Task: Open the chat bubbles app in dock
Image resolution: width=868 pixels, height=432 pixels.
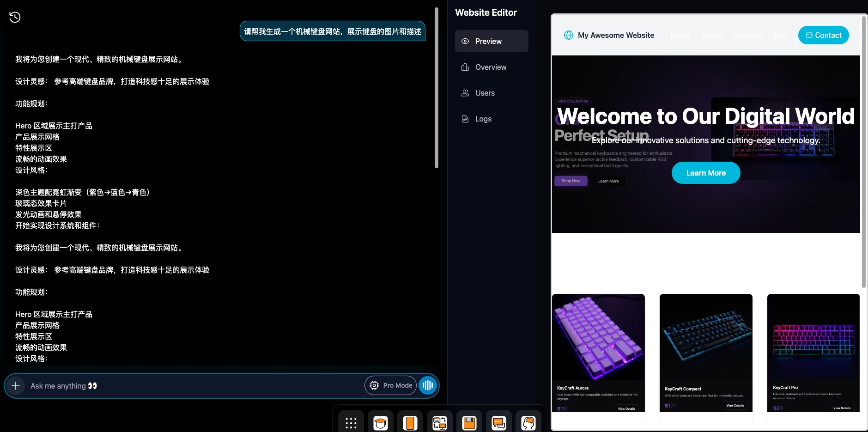Action: tap(499, 423)
